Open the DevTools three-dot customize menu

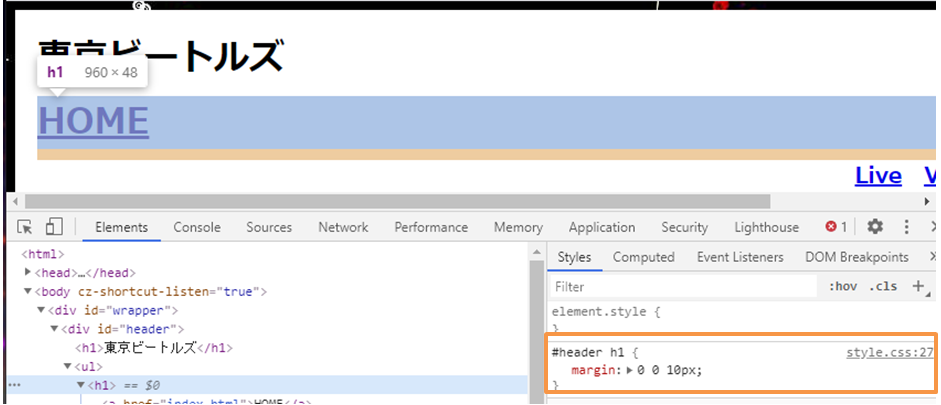907,227
